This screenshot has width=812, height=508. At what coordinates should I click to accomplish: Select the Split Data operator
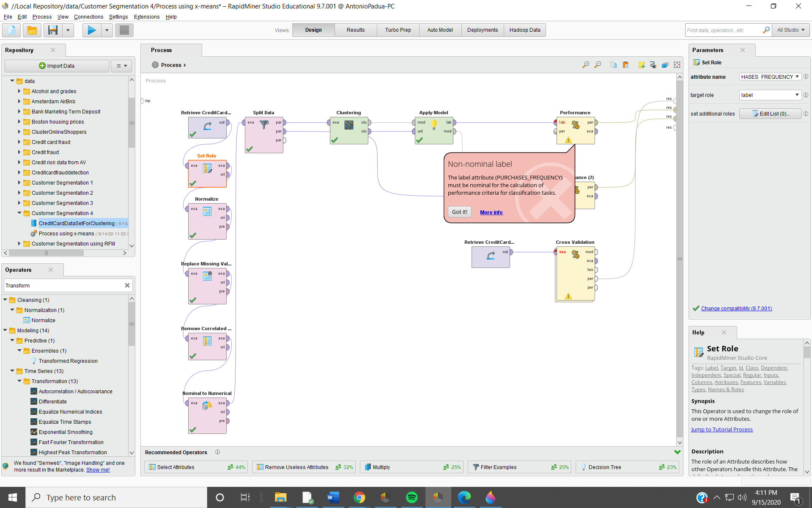click(x=264, y=135)
